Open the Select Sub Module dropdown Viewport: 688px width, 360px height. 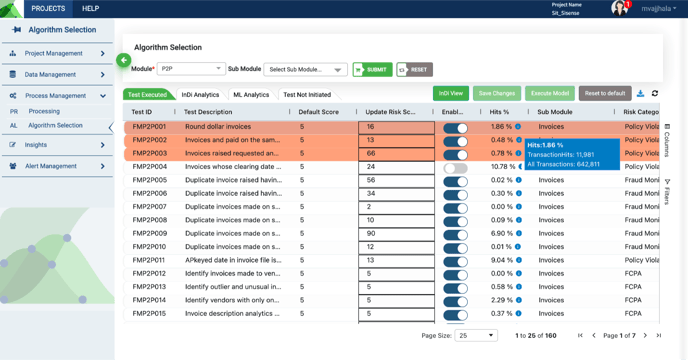305,69
